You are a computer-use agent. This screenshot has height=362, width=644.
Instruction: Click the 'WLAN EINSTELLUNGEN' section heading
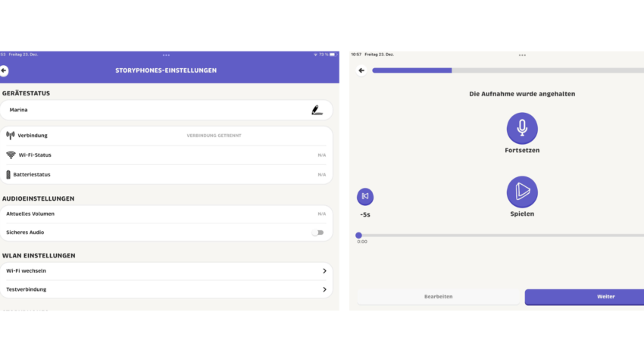tap(39, 256)
